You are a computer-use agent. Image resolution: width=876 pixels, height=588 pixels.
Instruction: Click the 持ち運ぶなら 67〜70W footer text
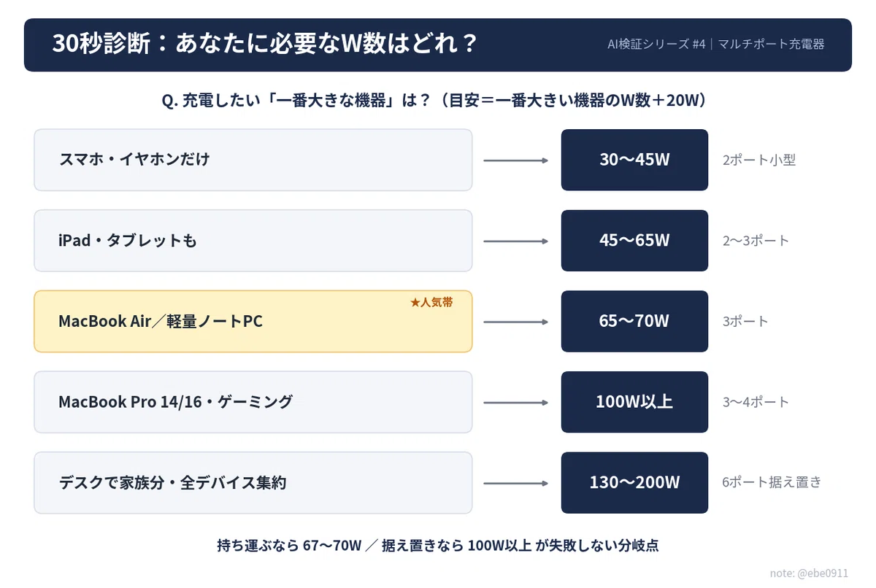coord(290,545)
